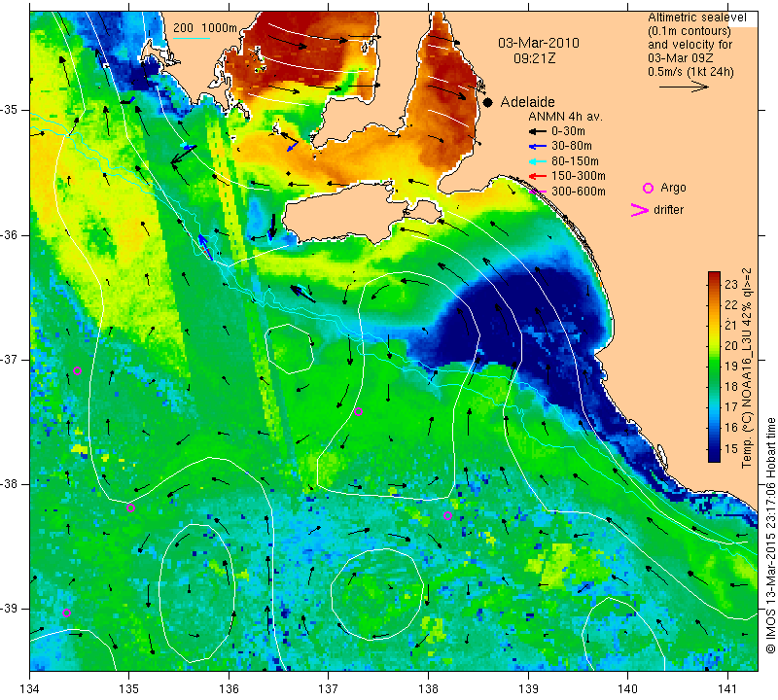Click the Argo float marker near 138.2E 38.25S
The width and height of the screenshot is (778, 700).
447,515
